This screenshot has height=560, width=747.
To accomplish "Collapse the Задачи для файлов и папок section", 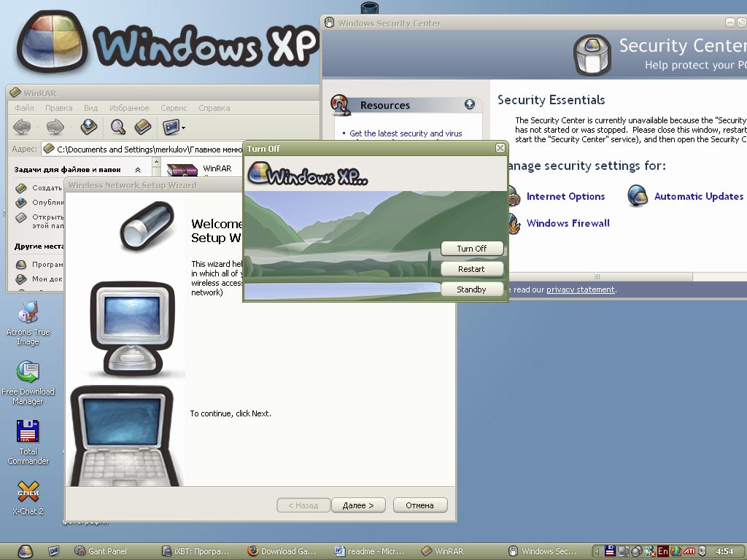I will pos(138,169).
